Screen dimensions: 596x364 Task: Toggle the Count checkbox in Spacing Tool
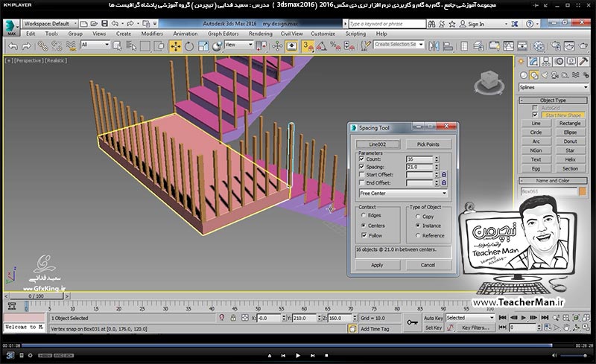(361, 159)
